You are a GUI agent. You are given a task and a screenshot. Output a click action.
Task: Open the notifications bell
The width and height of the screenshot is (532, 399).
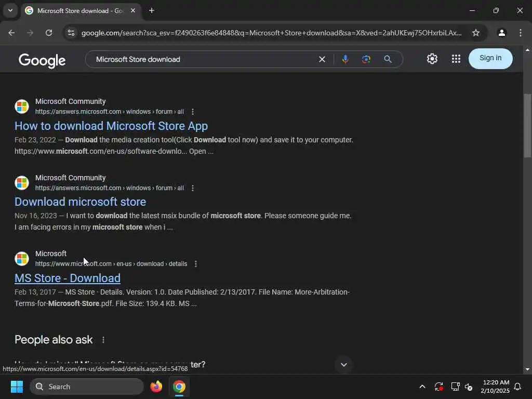(x=517, y=387)
